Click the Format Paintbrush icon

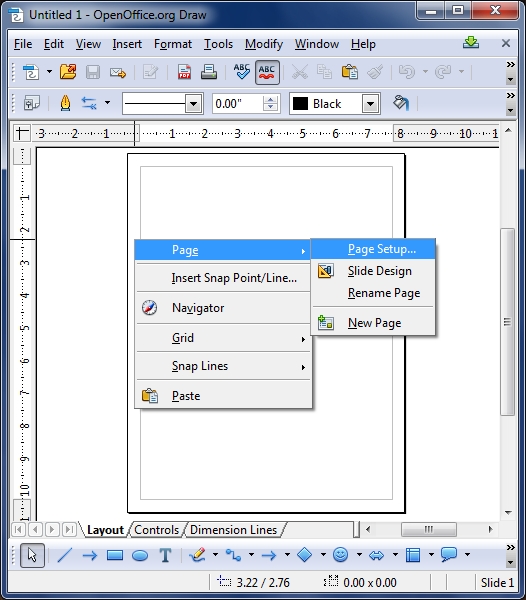[375, 72]
